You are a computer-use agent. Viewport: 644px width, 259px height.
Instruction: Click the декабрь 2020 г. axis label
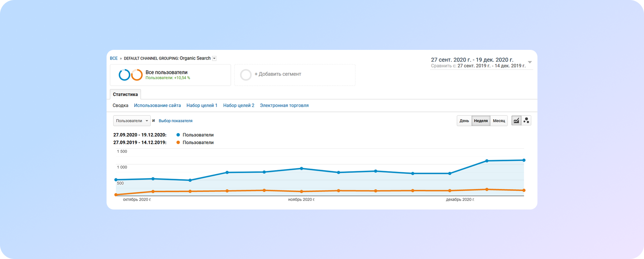460,199
